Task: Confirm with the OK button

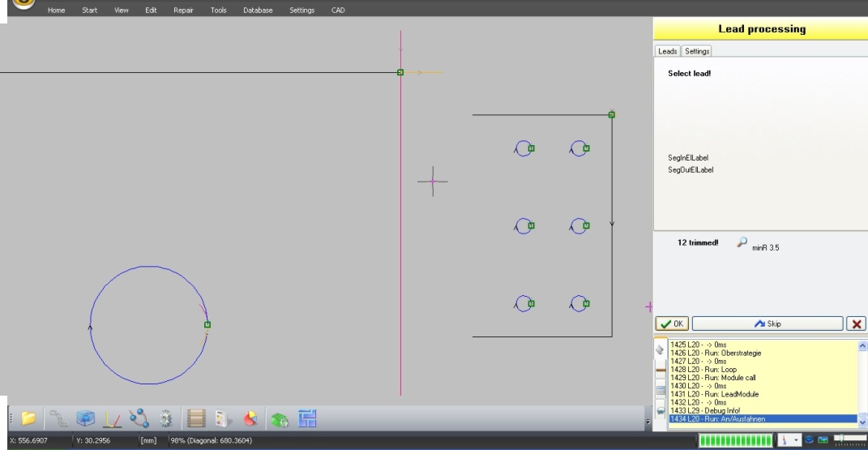Action: click(672, 324)
